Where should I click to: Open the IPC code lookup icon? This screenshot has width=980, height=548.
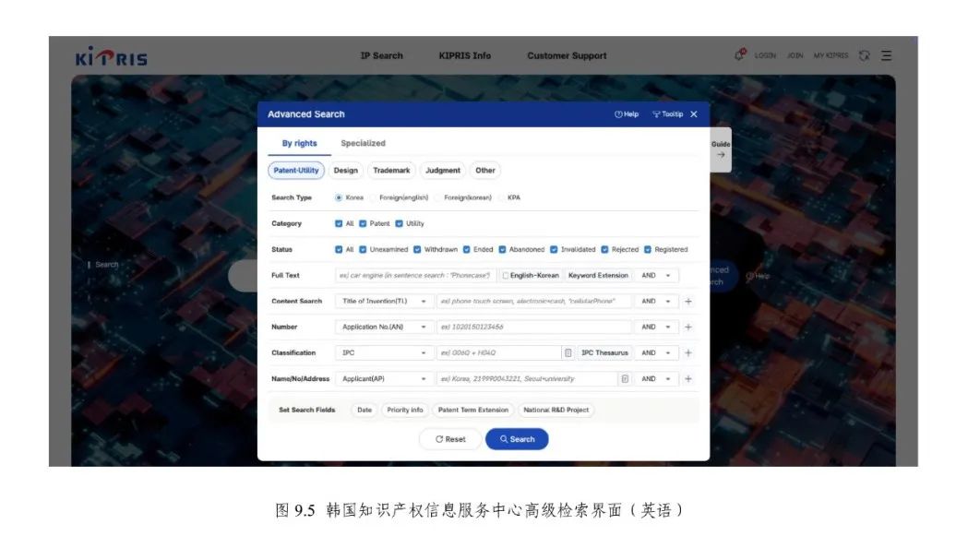point(568,353)
